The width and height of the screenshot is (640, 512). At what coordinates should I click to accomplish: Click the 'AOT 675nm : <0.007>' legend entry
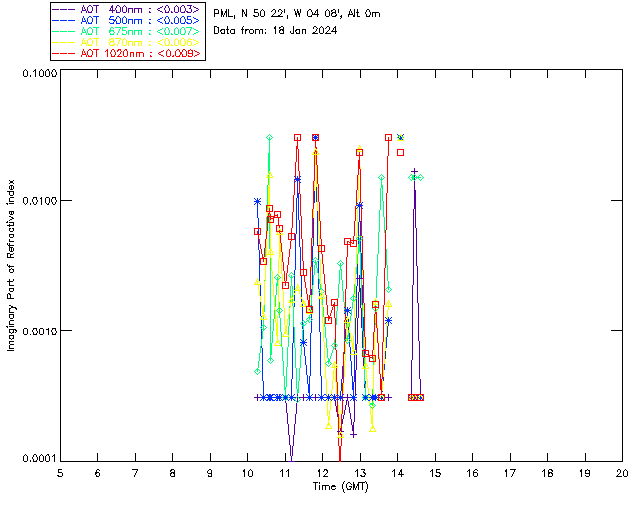[x=127, y=31]
